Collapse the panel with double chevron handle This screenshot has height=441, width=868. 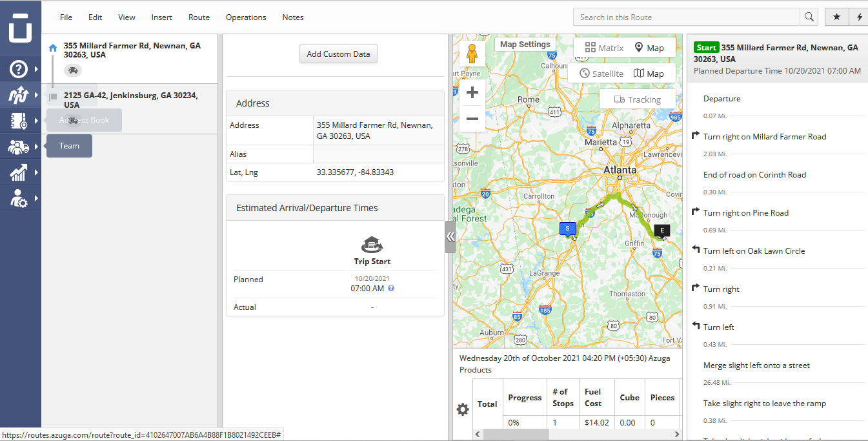pos(450,237)
